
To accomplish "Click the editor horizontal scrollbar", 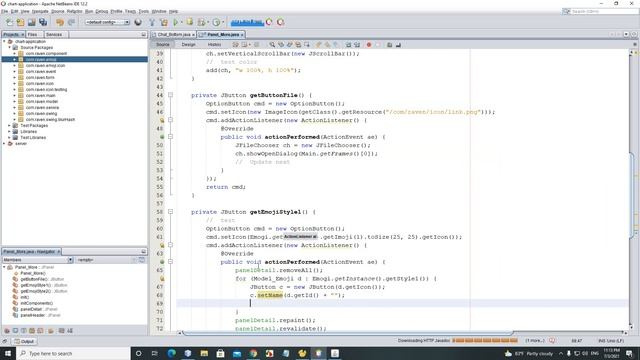I will click(x=347, y=333).
